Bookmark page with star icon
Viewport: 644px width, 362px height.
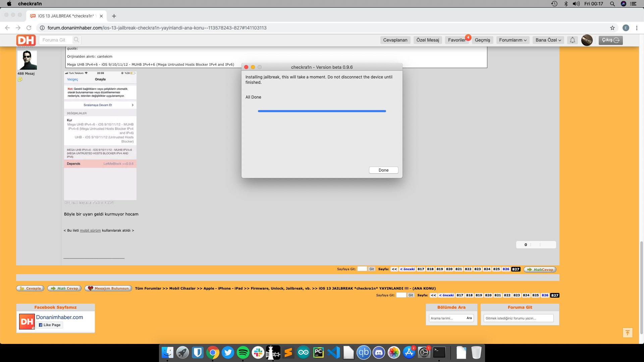point(612,28)
